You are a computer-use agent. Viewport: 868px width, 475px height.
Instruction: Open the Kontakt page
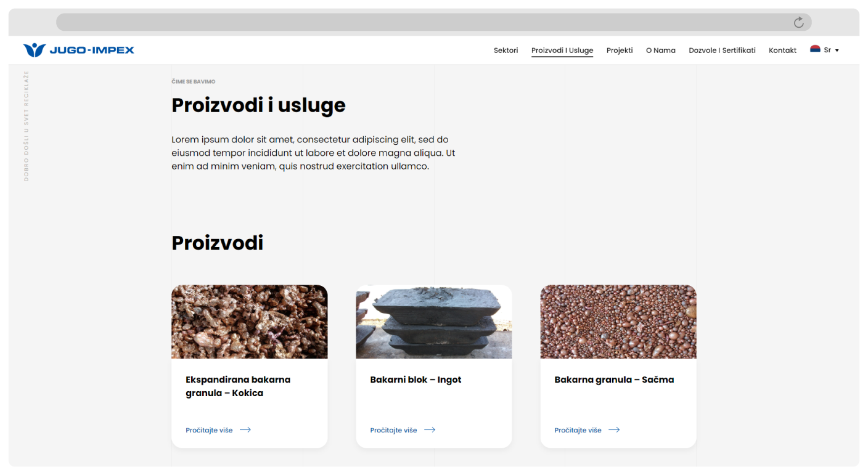[783, 50]
